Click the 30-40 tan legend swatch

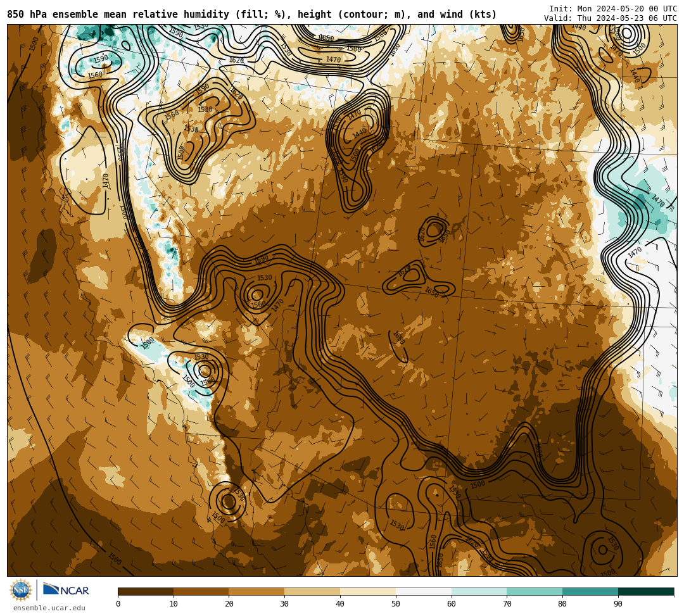point(312,591)
